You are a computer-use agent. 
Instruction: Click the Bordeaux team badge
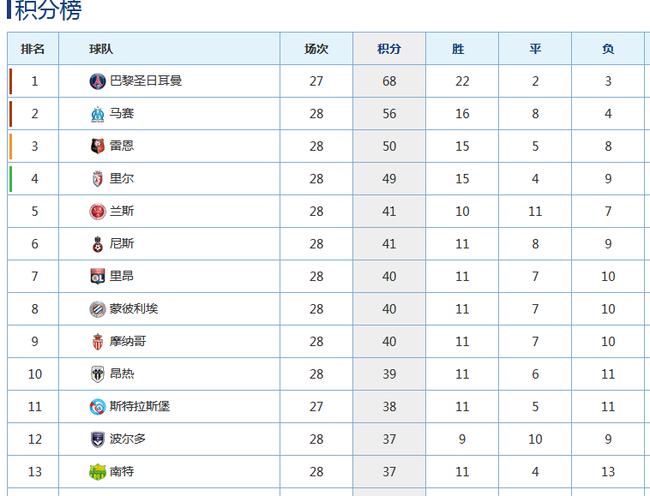pos(97,439)
